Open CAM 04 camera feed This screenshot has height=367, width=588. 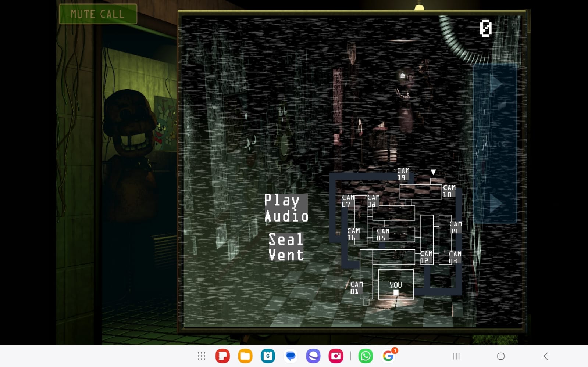point(455,227)
